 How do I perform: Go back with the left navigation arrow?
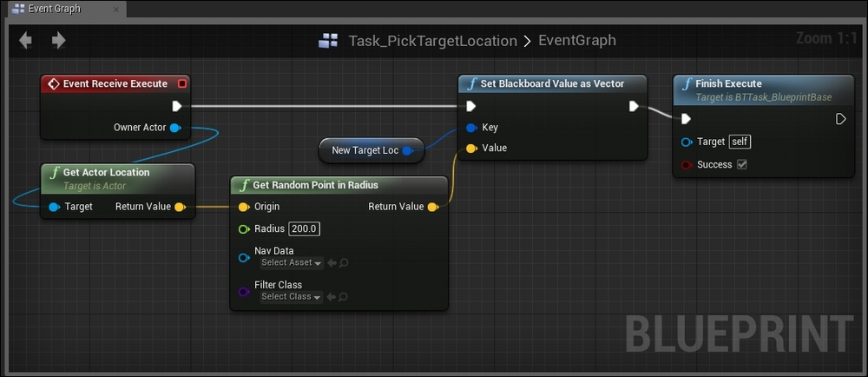(25, 41)
